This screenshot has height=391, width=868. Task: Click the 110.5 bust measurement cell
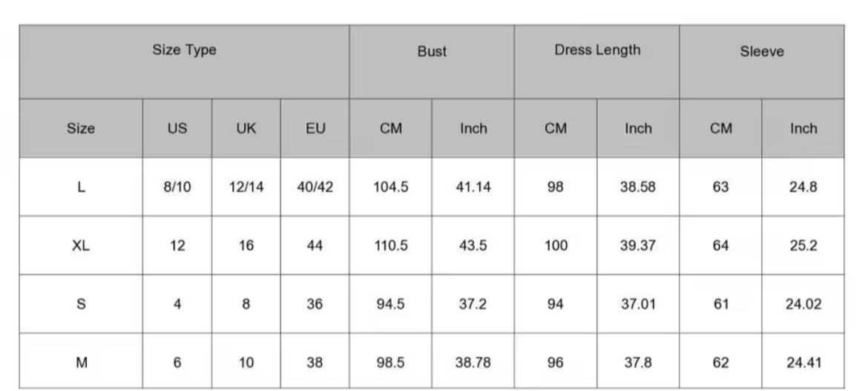(391, 246)
